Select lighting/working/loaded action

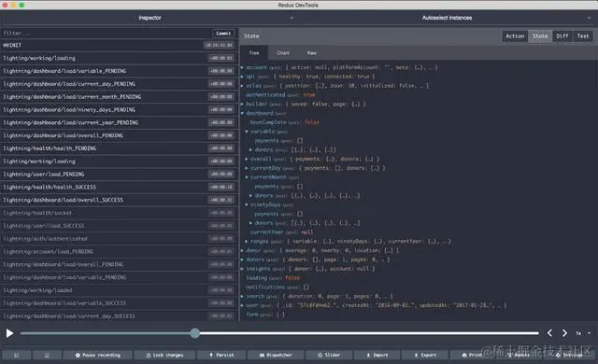tap(119, 290)
